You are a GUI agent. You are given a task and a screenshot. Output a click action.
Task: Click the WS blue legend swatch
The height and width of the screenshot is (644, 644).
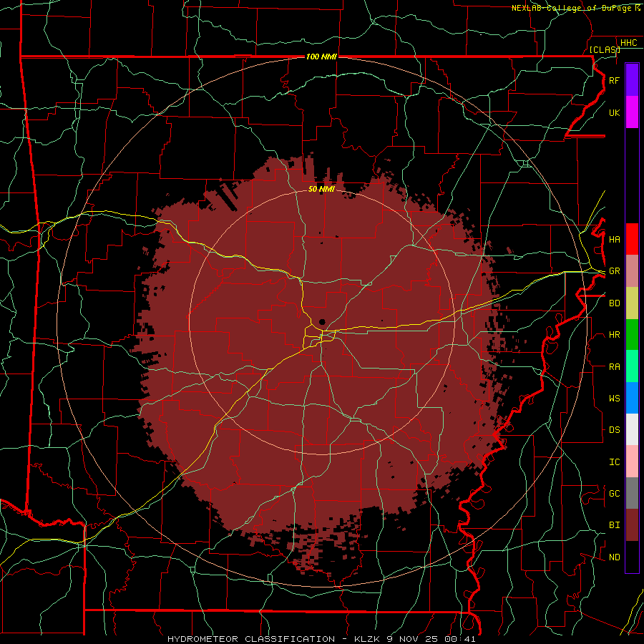tap(632, 398)
